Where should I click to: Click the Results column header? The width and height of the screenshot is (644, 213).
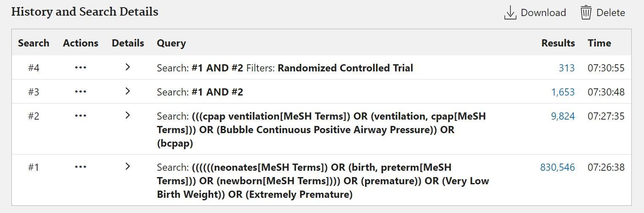click(x=558, y=43)
